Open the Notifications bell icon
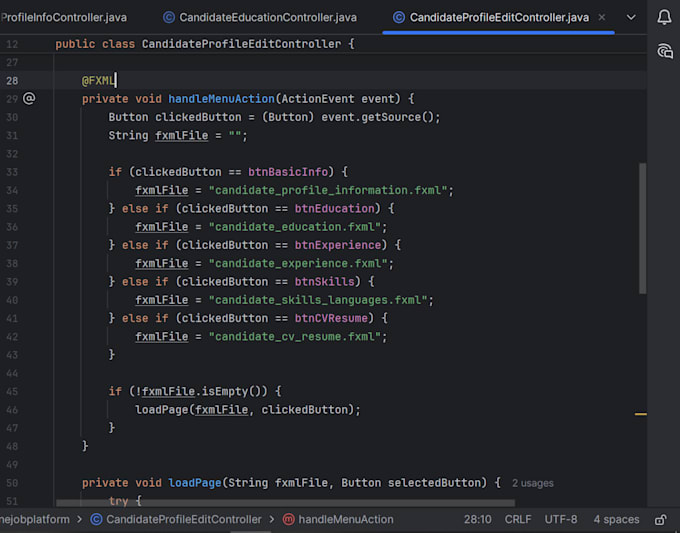 664,17
